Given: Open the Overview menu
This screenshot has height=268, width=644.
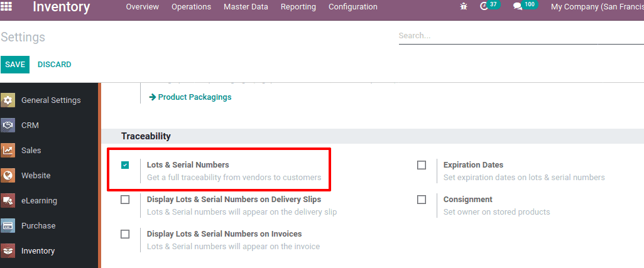Looking at the screenshot, I should pyautogui.click(x=142, y=7).
